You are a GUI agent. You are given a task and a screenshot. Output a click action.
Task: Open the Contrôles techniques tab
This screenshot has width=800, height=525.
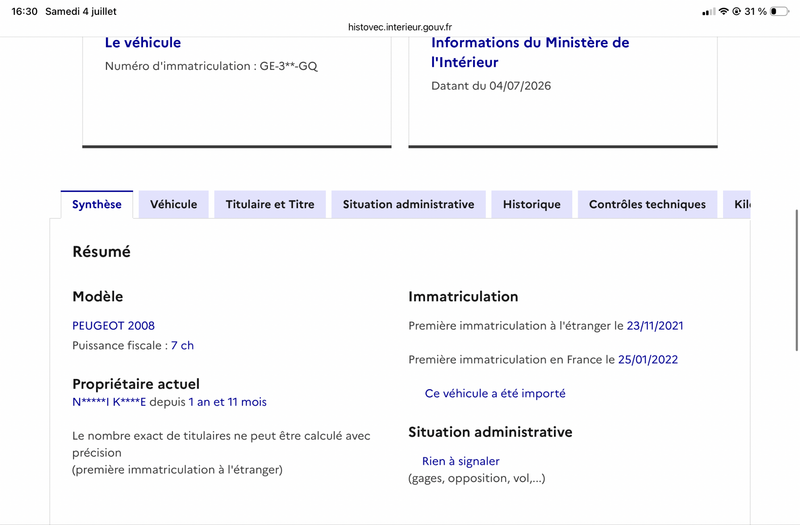pyautogui.click(x=647, y=205)
